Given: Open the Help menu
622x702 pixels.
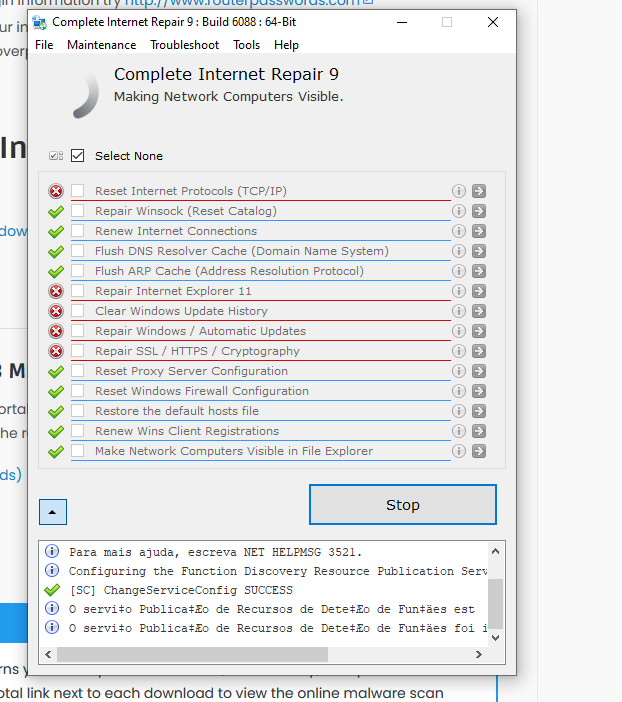Looking at the screenshot, I should click(x=286, y=45).
